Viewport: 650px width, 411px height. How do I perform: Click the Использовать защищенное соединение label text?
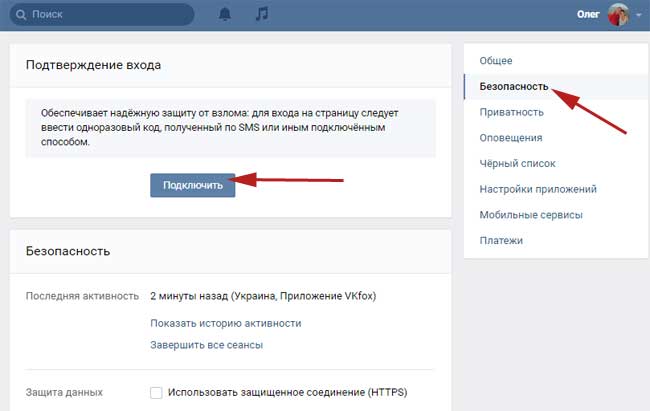tap(288, 393)
